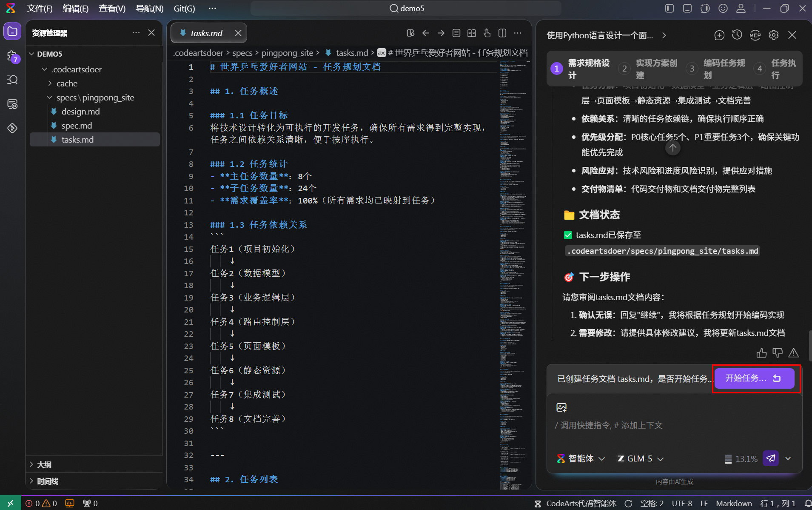
Task: Open the chat history clock icon
Action: pos(737,35)
